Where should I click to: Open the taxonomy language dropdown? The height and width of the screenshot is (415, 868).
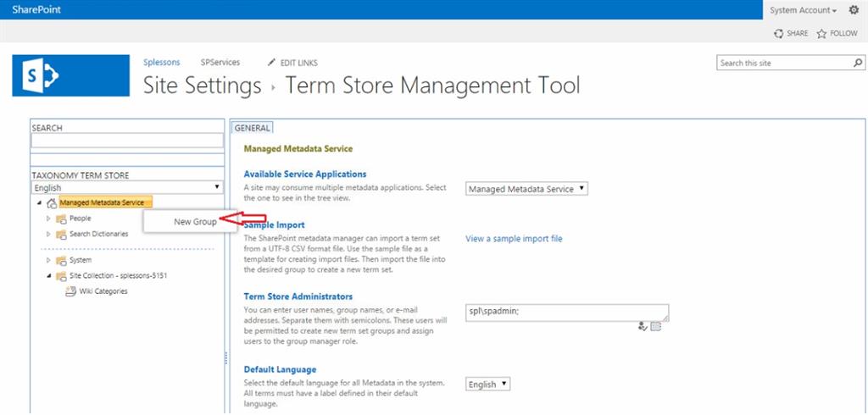coord(127,187)
